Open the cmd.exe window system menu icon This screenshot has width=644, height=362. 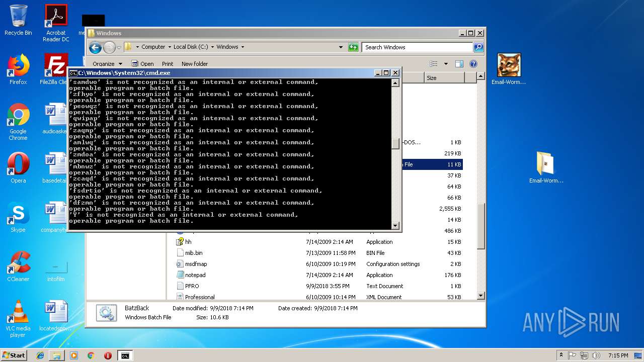pos(73,73)
